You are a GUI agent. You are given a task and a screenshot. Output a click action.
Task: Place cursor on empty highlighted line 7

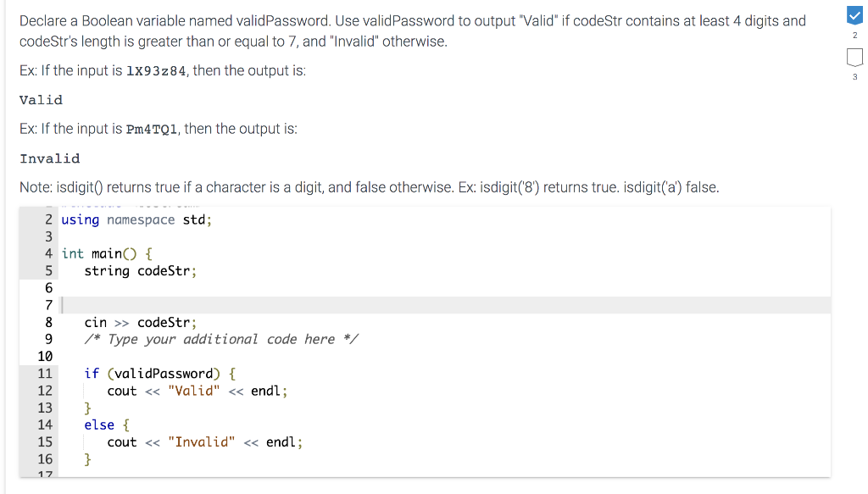tap(444, 305)
